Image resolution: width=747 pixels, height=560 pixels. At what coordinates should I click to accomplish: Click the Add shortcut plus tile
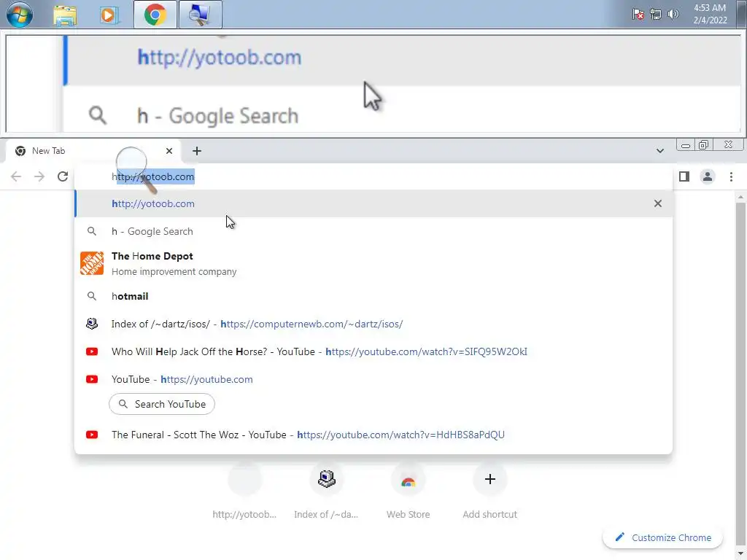(489, 492)
